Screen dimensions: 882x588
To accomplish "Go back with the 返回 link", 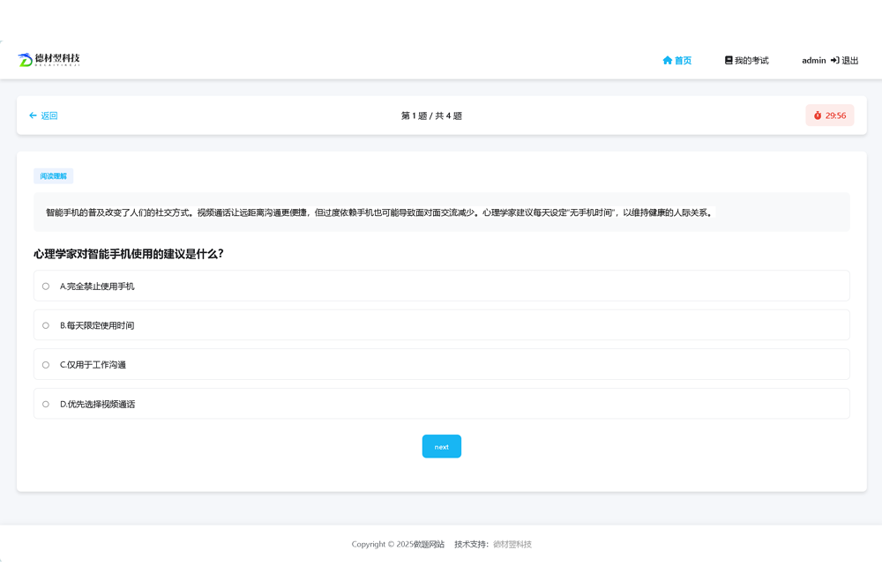I will 49,115.
